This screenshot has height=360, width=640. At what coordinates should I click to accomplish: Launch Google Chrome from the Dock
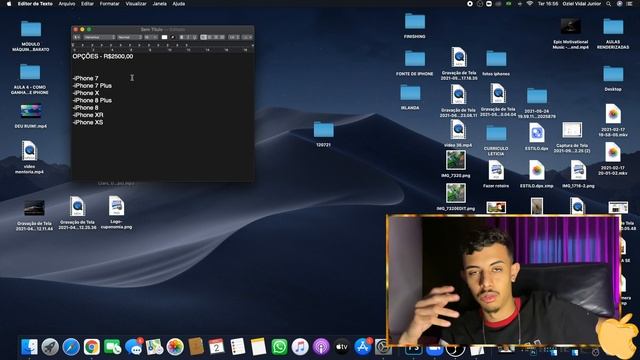point(92,347)
